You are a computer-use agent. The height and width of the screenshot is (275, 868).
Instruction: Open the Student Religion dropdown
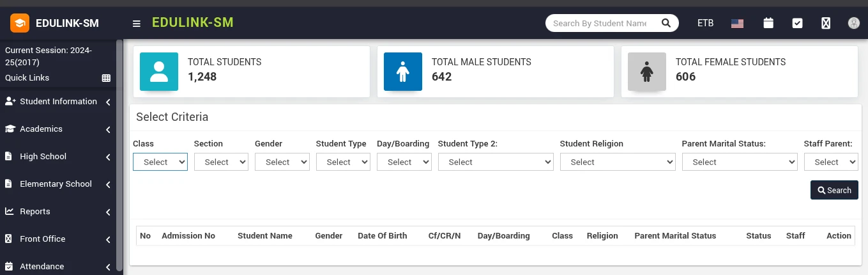click(x=618, y=162)
